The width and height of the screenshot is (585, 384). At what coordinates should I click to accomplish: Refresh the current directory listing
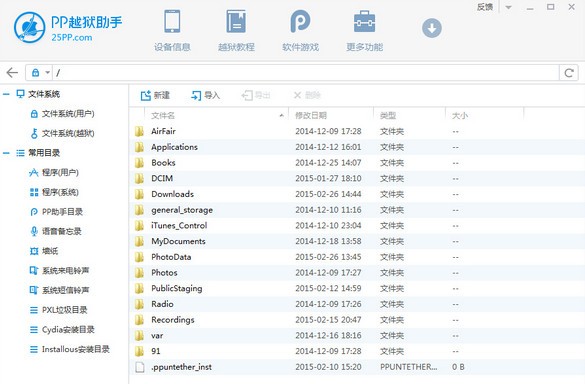pos(569,73)
